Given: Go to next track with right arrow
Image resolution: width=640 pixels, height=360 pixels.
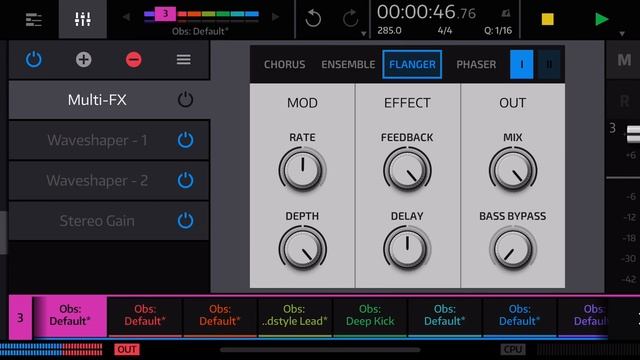Looking at the screenshot, I should pos(276,17).
